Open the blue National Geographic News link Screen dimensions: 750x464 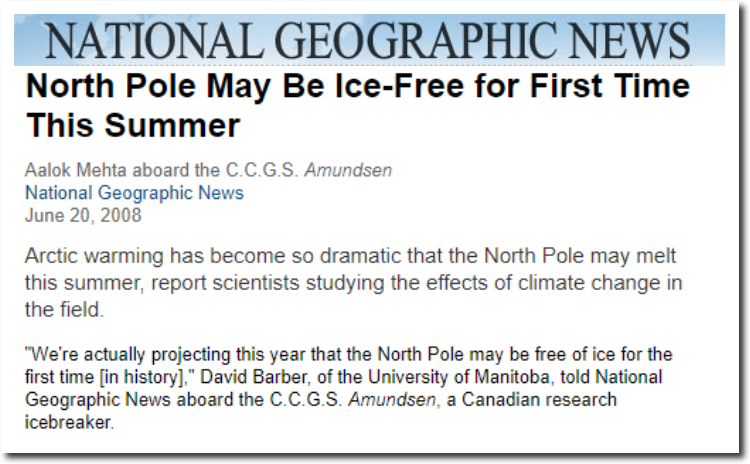pos(134,193)
